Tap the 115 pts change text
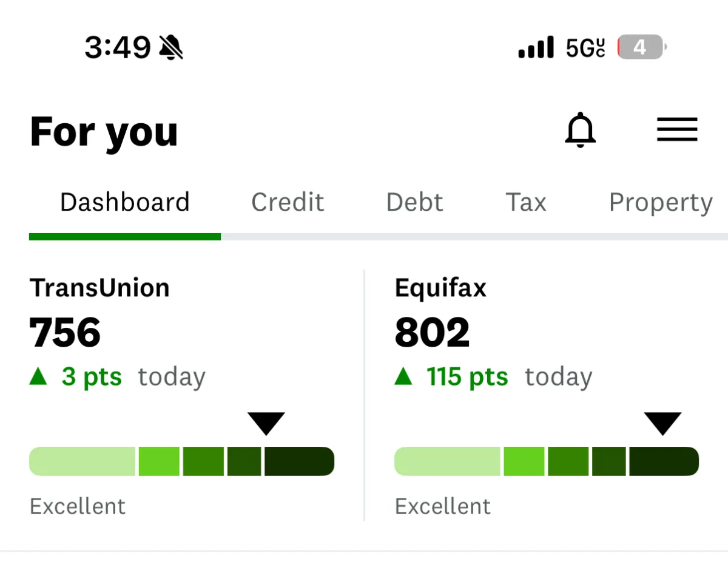This screenshot has height=564, width=728. click(467, 377)
